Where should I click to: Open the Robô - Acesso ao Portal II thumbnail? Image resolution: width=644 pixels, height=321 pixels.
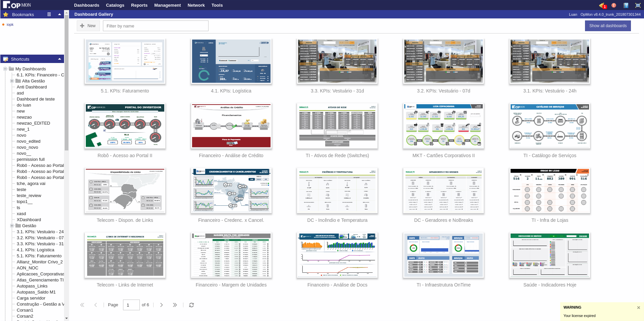[125, 126]
